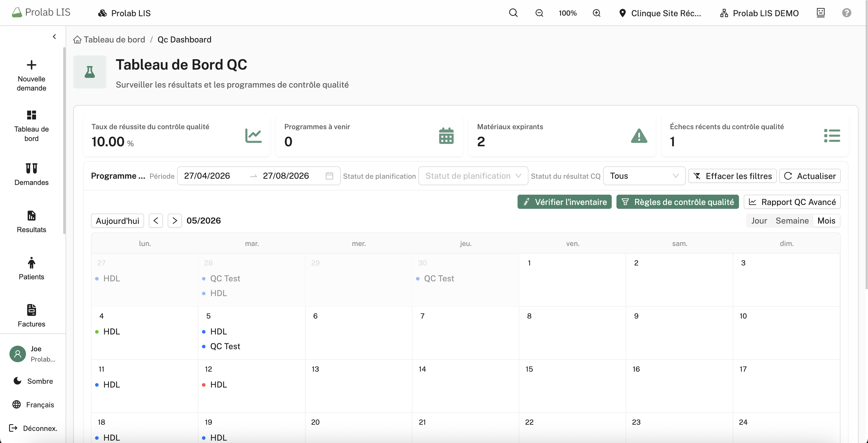This screenshot has width=868, height=443.
Task: Open the Clinque Site location selector
Action: tap(660, 13)
